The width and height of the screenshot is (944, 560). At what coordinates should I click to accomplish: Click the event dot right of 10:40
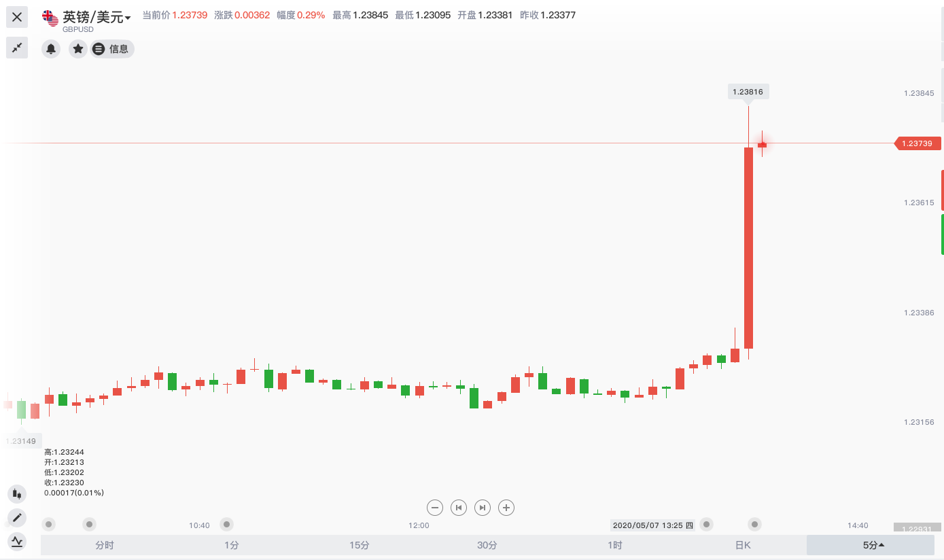click(x=227, y=524)
